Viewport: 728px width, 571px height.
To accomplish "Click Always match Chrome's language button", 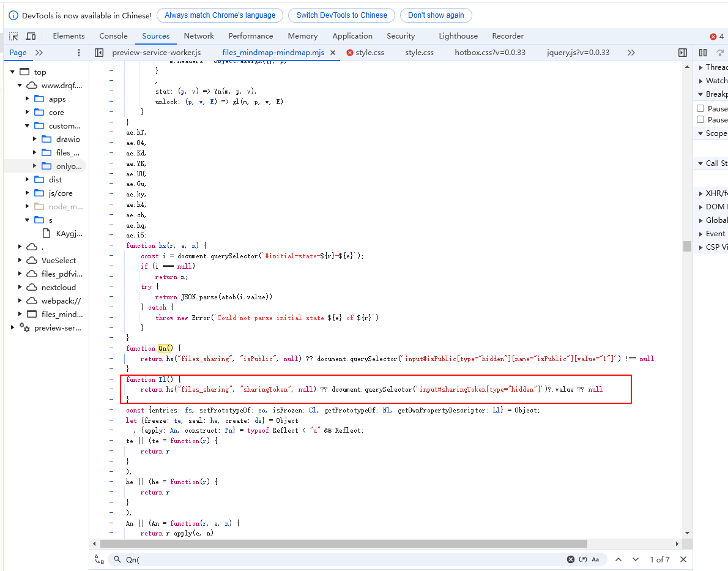I will point(220,15).
